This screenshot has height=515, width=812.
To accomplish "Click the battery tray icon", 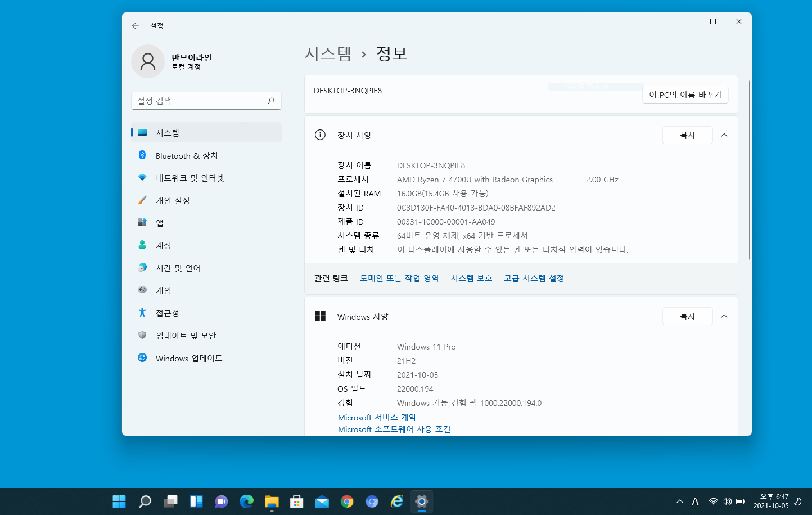I will point(741,501).
